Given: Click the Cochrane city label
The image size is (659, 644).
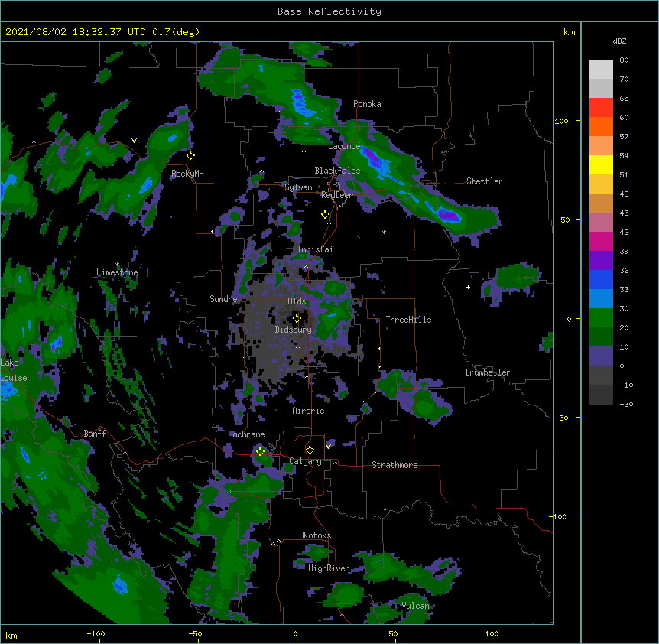Looking at the screenshot, I should pyautogui.click(x=246, y=434).
